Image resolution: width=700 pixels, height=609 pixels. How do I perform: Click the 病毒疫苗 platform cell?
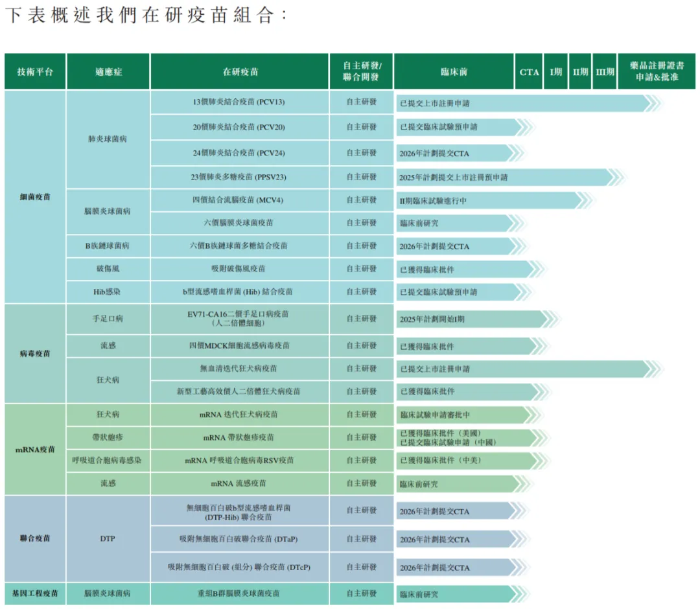(x=35, y=354)
